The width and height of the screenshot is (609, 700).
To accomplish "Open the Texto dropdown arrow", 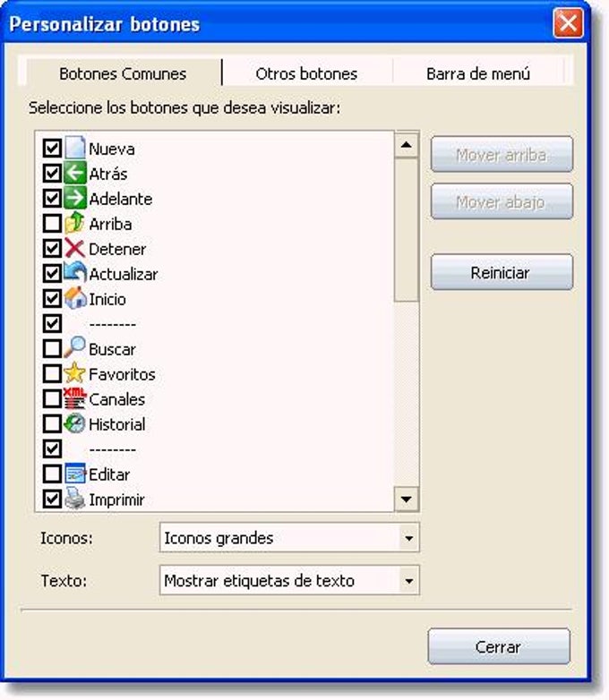I will point(408,581).
